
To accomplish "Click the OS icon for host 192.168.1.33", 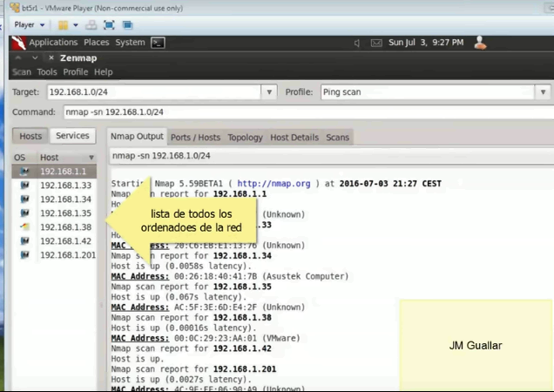I will point(24,186).
